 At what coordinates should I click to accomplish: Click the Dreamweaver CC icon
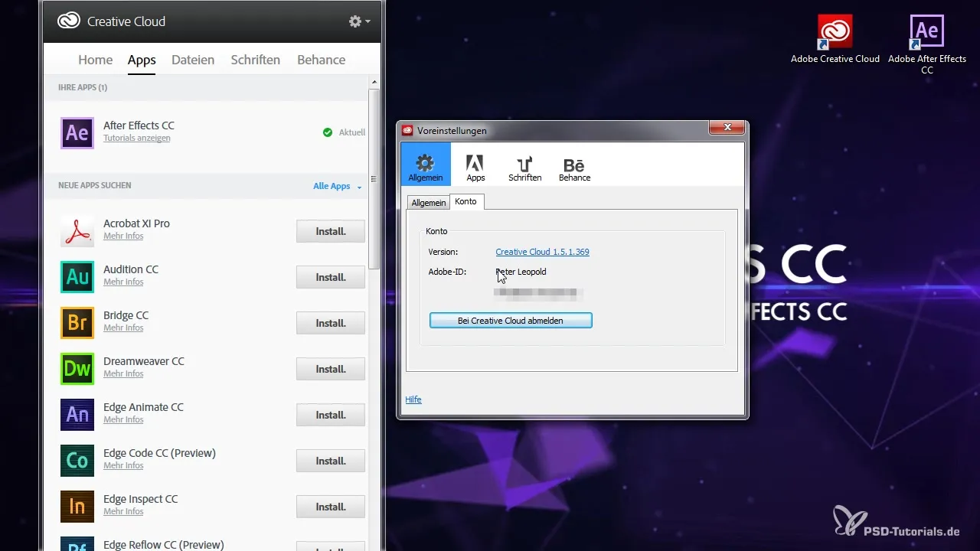click(x=77, y=369)
